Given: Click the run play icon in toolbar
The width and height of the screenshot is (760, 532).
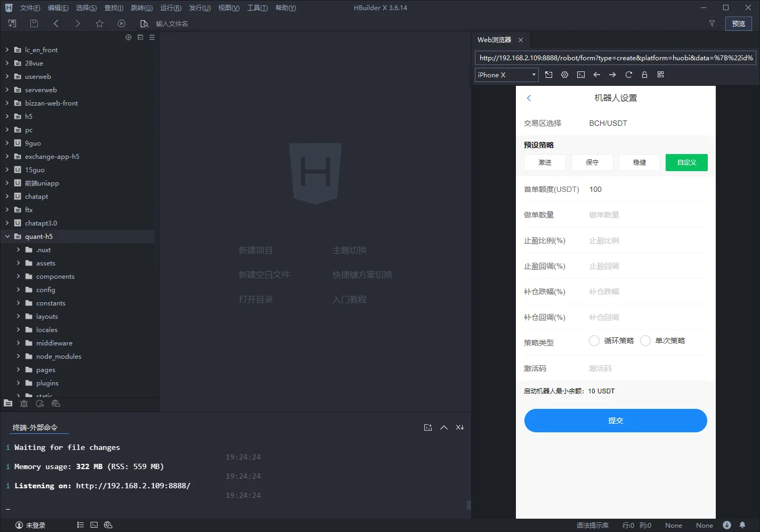Looking at the screenshot, I should click(x=122, y=23).
